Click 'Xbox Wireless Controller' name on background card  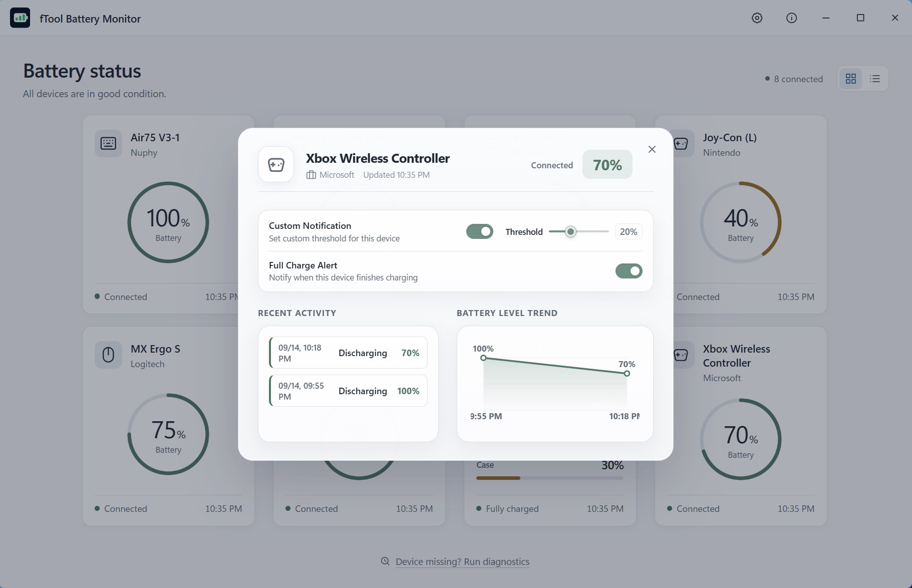pyautogui.click(x=737, y=356)
